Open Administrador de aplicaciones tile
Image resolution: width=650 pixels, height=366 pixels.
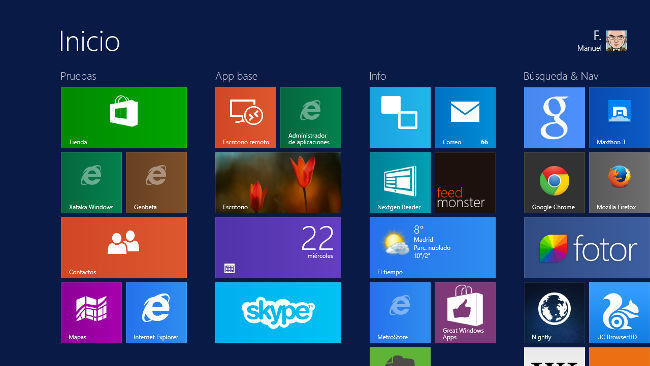(310, 117)
